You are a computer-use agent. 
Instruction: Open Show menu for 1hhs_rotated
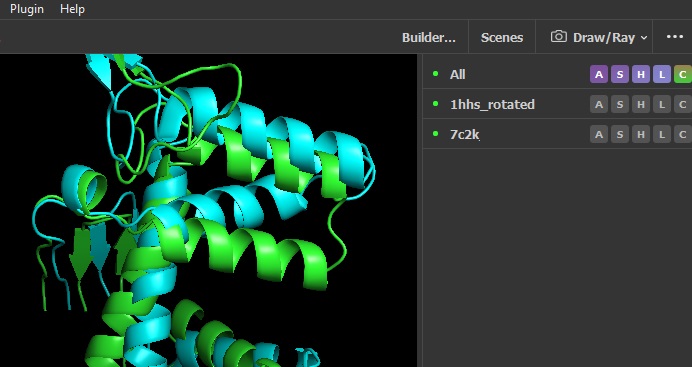pyautogui.click(x=620, y=105)
